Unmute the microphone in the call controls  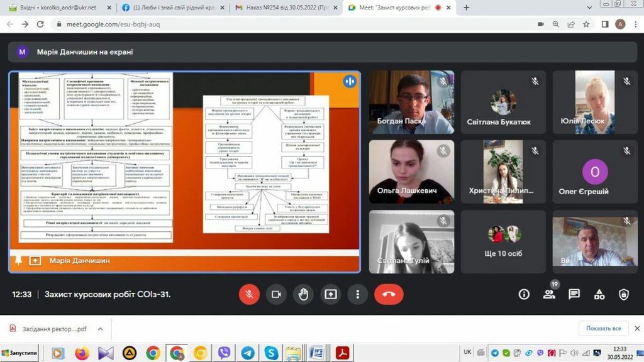(249, 294)
